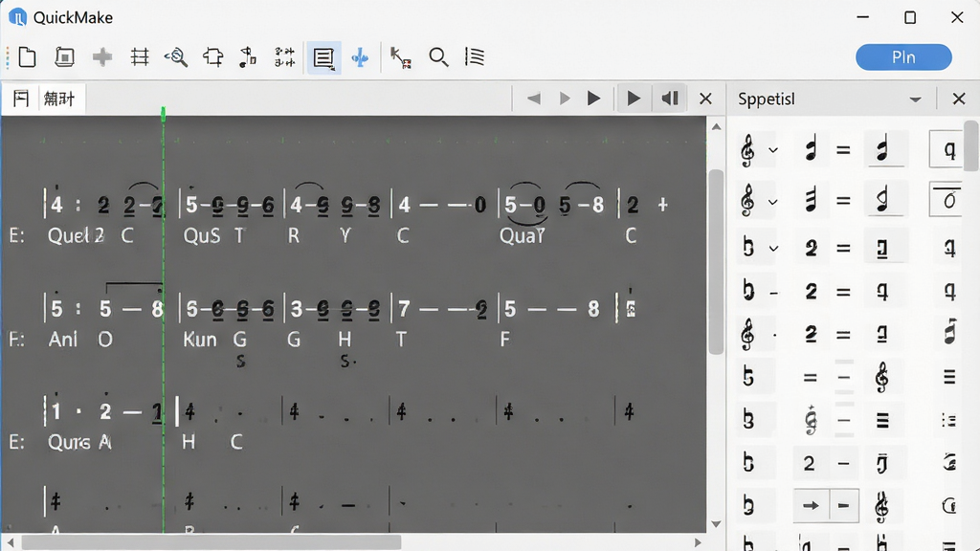Image resolution: width=980 pixels, height=551 pixels.
Task: Select the first tab with frame icon
Action: 21,99
